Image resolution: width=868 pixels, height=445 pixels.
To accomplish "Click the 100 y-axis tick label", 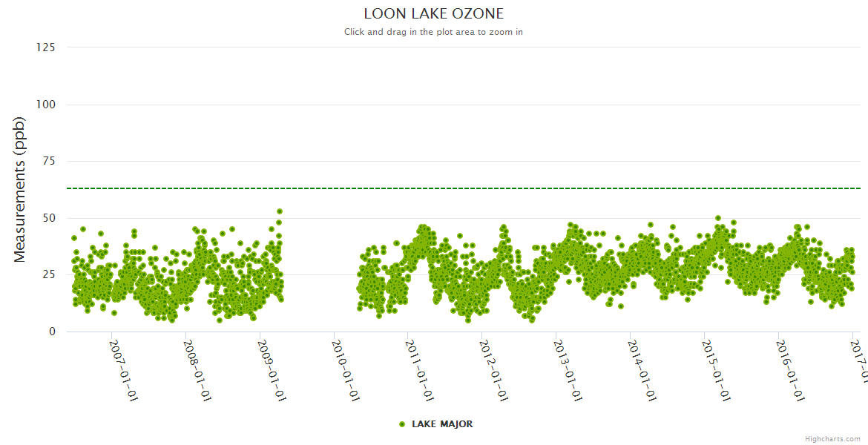I will click(45, 105).
